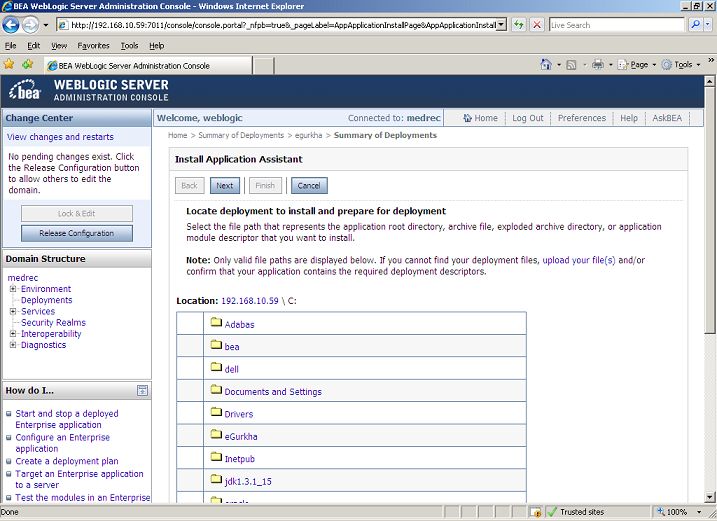Click the vertical scrollbar up arrow
The image size is (717, 521).
click(709, 81)
